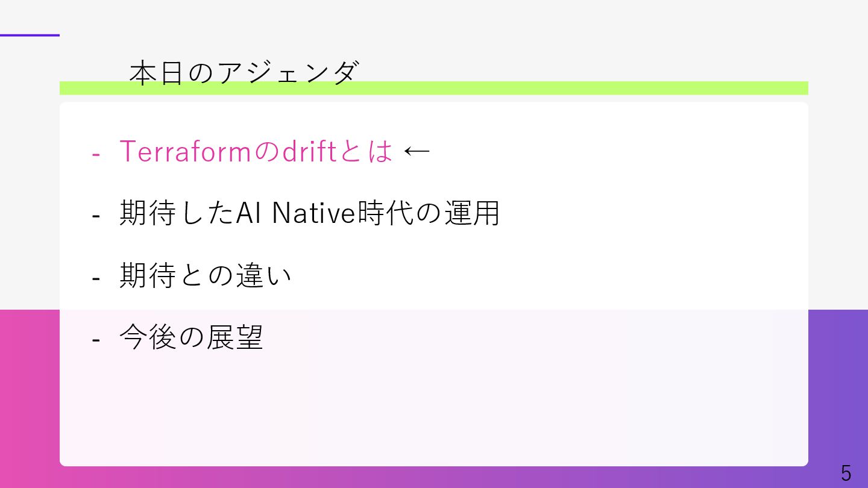Click the highlighted Terraformのdriftとは agenda item
The width and height of the screenshot is (868, 488).
click(256, 151)
